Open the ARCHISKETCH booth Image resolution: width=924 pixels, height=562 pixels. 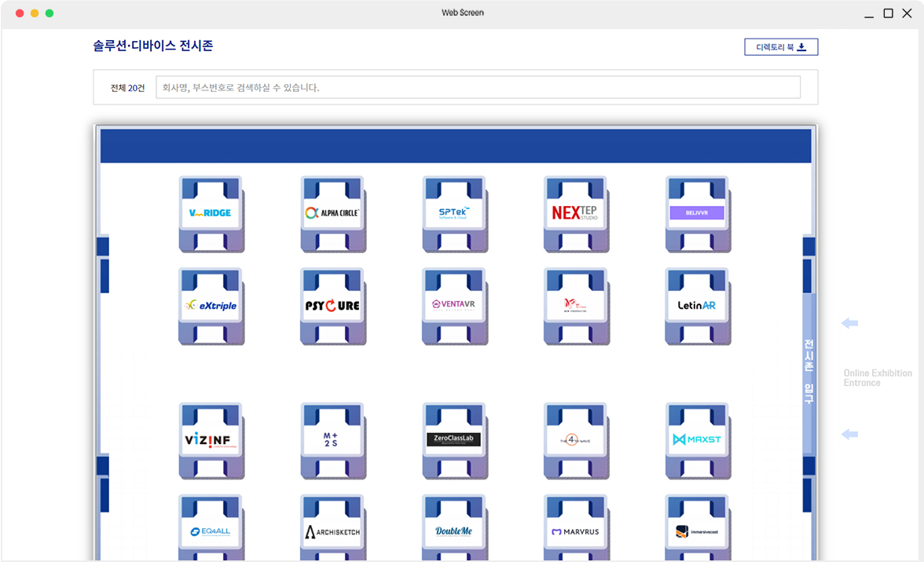coord(332,532)
